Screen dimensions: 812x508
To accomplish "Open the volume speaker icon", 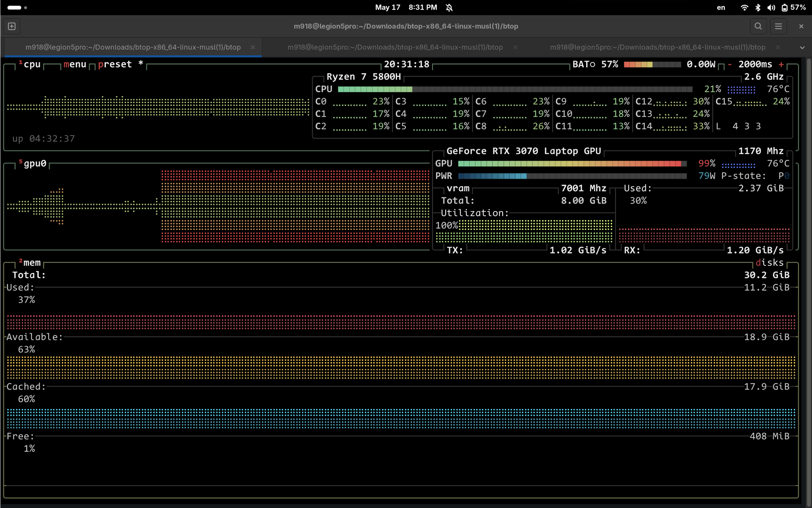I will [771, 8].
